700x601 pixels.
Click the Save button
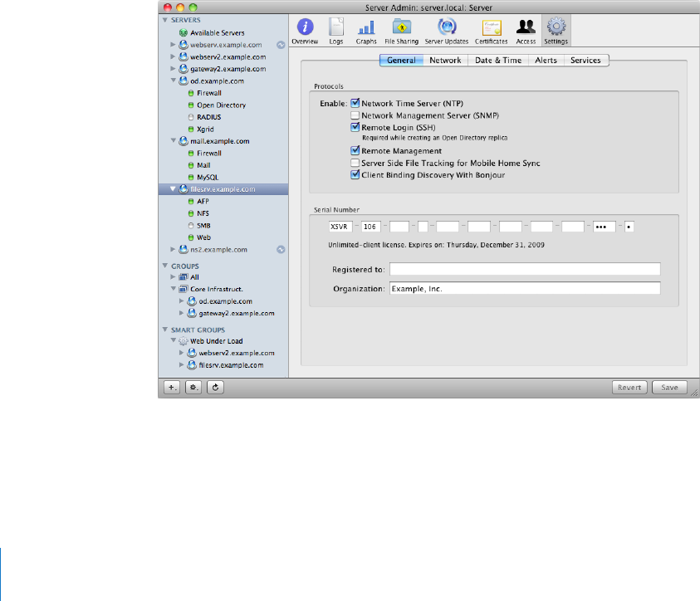(669, 388)
